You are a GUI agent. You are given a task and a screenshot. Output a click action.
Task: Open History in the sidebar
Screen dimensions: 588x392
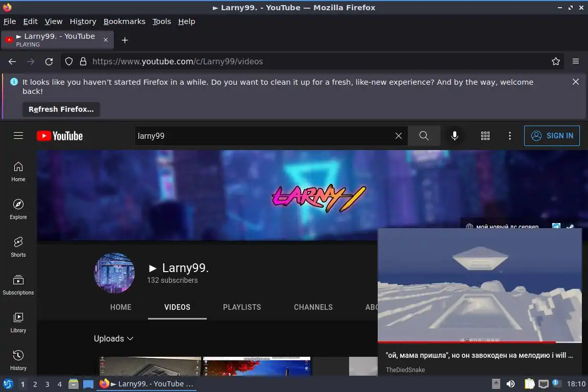[18, 360]
